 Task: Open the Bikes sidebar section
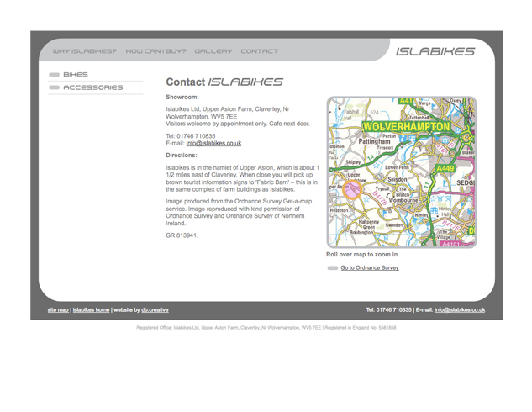coord(76,74)
